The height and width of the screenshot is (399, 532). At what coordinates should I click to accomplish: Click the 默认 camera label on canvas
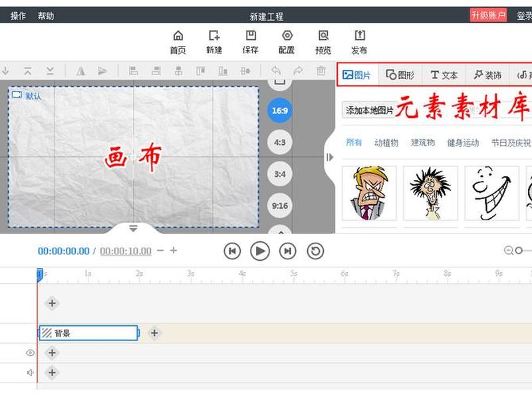[27, 96]
